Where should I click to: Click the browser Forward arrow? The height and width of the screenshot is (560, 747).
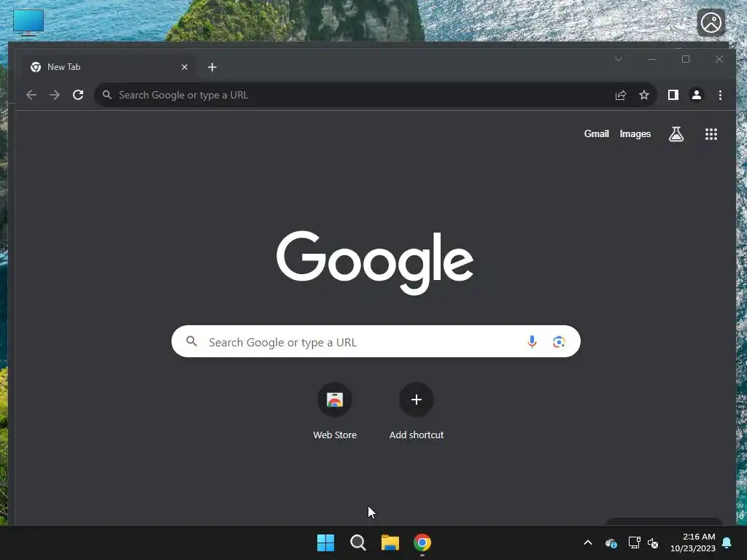click(55, 95)
